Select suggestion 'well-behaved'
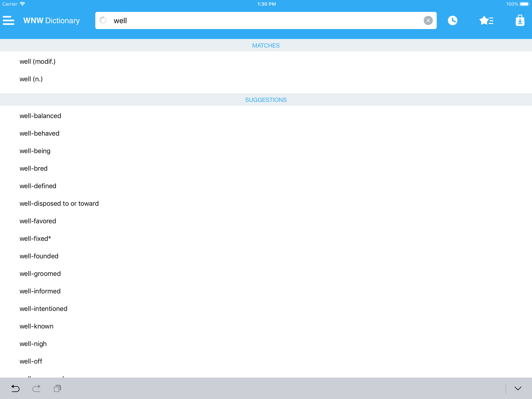Image resolution: width=532 pixels, height=399 pixels. [266, 134]
